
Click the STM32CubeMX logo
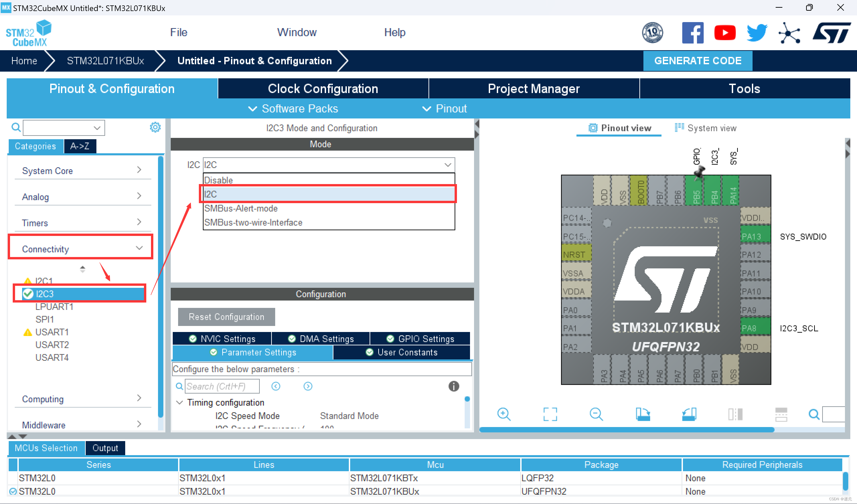[29, 33]
